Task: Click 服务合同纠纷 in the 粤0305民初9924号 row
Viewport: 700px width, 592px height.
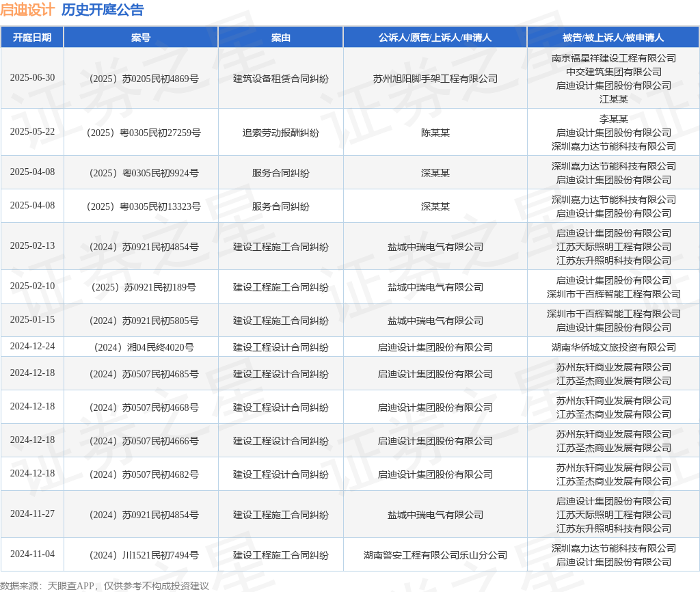Action: tap(281, 173)
